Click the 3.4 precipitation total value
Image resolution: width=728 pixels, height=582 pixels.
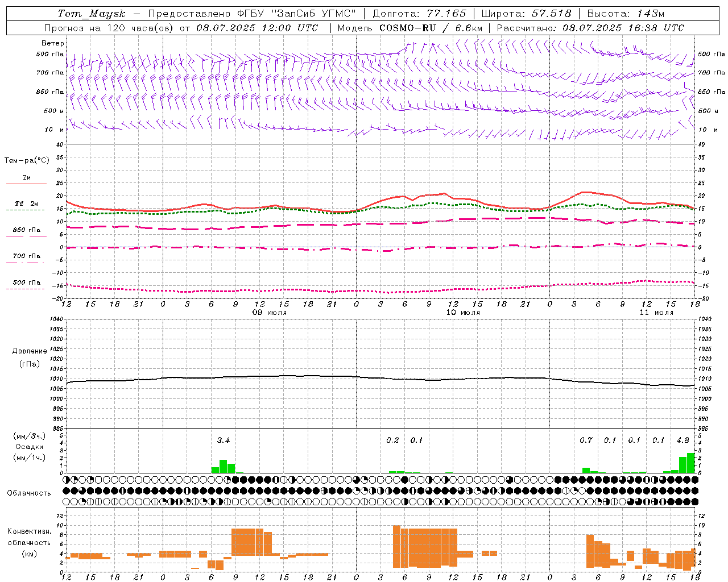click(224, 440)
